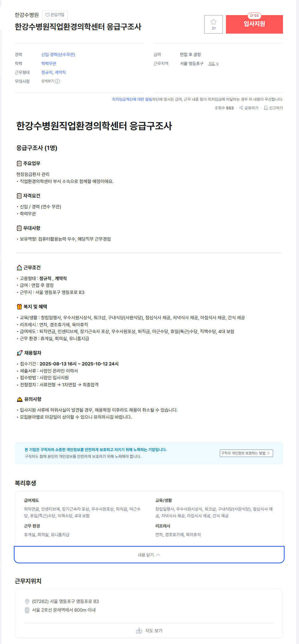
Task: Click 구직자 개인정보 보호하는 방법 button
Action: coord(246,453)
